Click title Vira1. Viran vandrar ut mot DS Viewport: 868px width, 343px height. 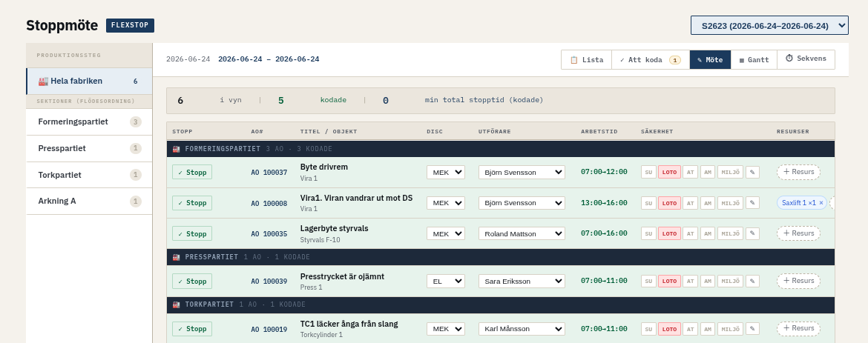coord(357,198)
